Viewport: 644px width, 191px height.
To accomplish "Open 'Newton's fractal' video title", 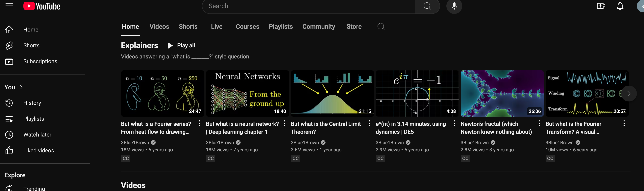I will (x=496, y=128).
